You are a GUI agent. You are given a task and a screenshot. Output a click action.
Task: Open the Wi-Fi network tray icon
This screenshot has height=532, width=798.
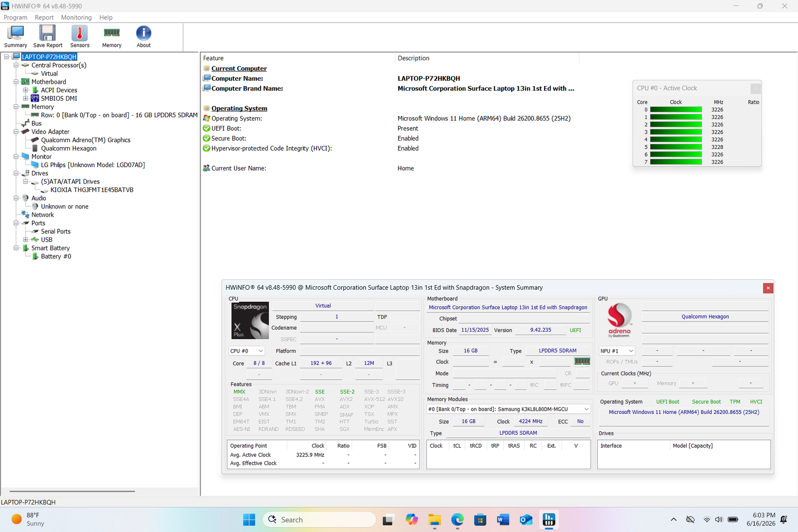(707, 520)
